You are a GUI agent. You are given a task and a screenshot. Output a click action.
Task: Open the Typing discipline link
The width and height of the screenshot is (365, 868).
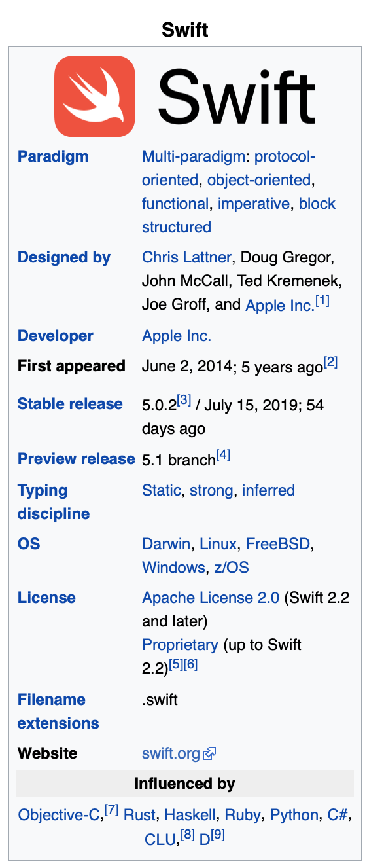pos(54,502)
